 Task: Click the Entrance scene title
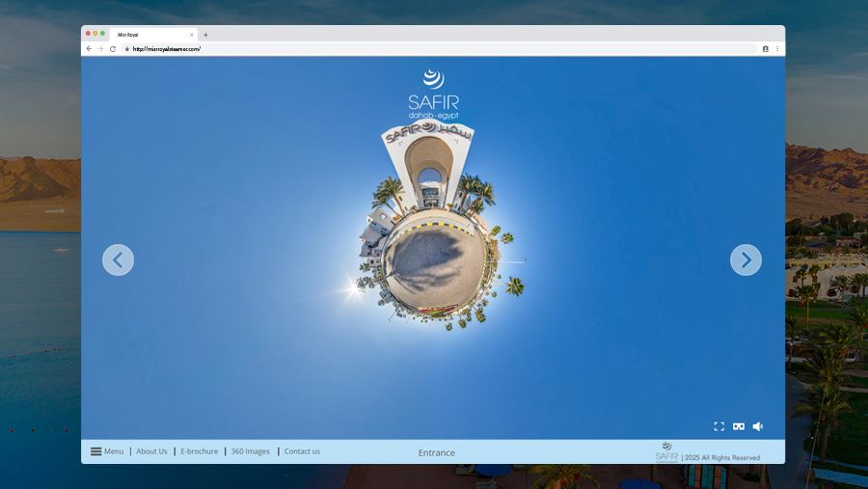pyautogui.click(x=436, y=452)
